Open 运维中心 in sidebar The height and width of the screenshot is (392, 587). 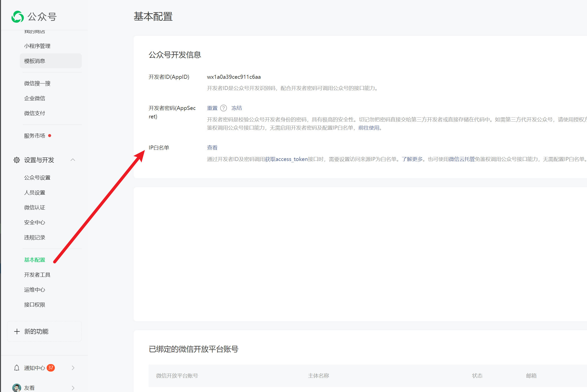34,290
